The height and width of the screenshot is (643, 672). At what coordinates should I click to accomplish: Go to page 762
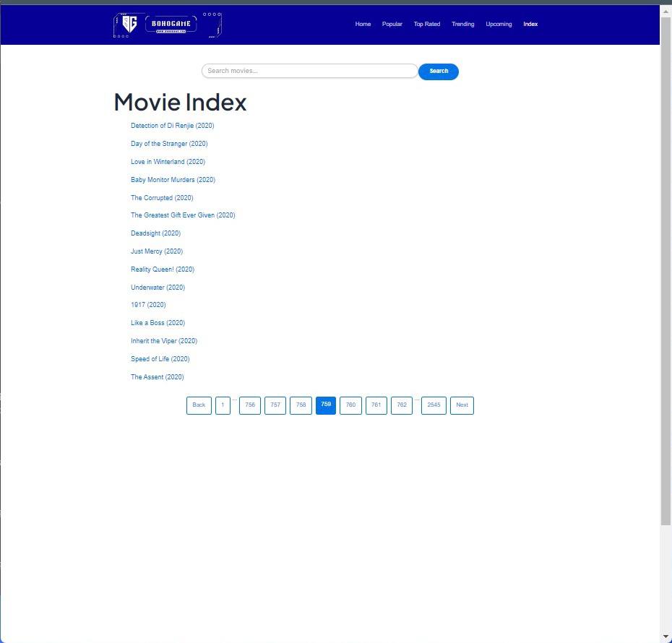tap(402, 405)
